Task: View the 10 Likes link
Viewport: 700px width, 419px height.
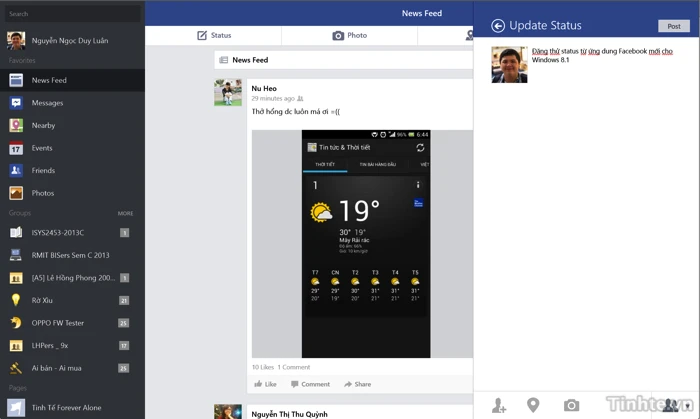Action: [x=262, y=367]
